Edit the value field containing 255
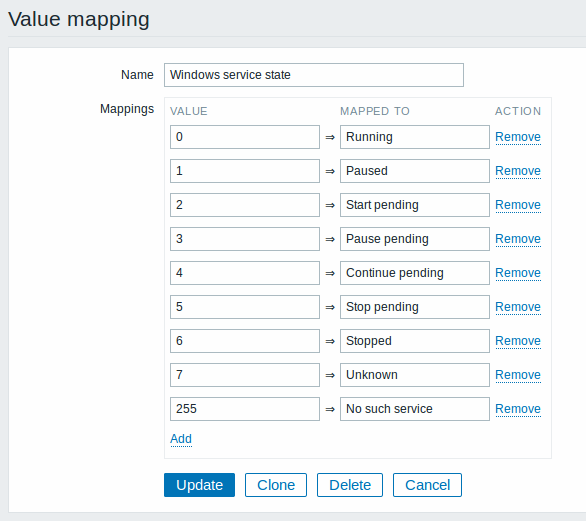This screenshot has height=521, width=586. click(245, 409)
